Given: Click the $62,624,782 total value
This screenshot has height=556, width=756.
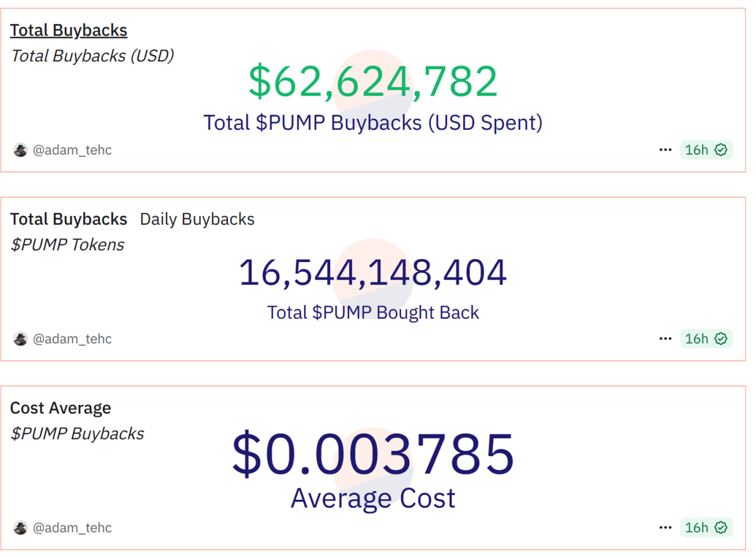Looking at the screenshot, I should pos(373,80).
